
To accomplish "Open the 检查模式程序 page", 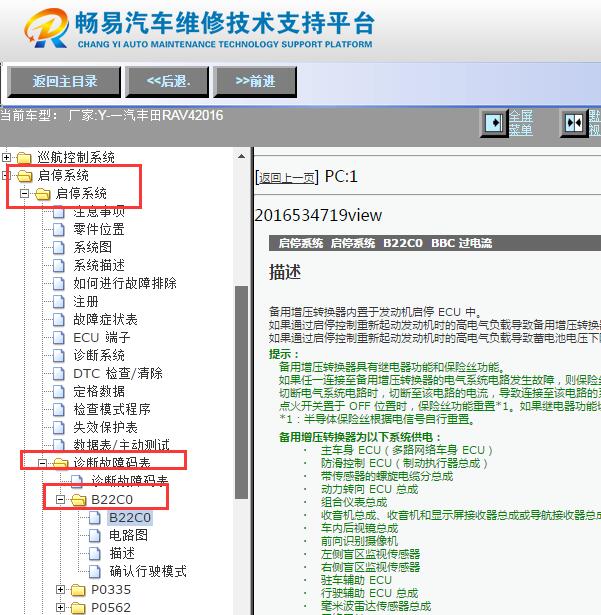I will 112,409.
